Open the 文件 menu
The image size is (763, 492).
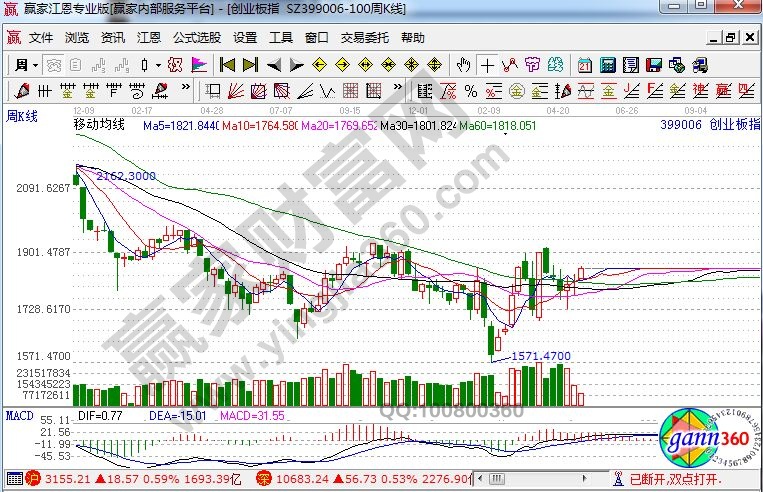coord(41,37)
